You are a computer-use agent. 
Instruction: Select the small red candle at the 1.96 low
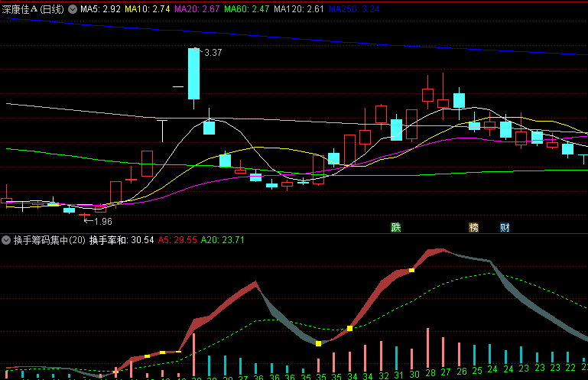click(84, 216)
